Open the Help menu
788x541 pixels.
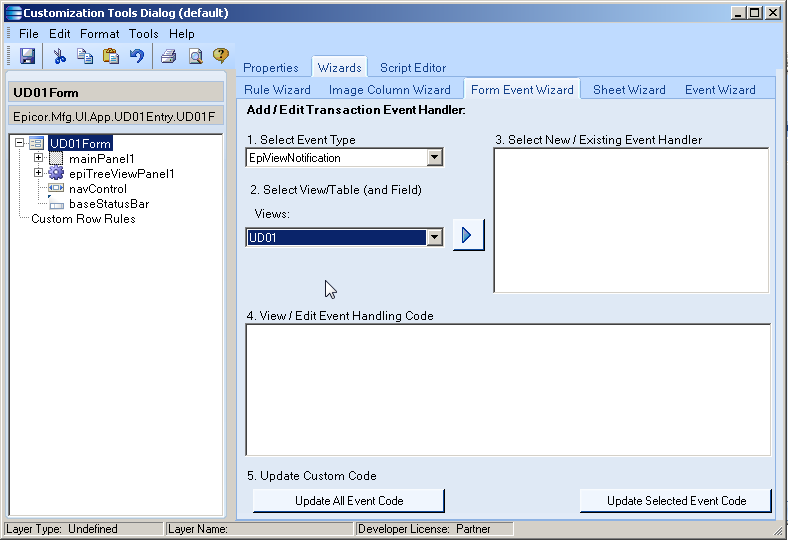click(181, 34)
